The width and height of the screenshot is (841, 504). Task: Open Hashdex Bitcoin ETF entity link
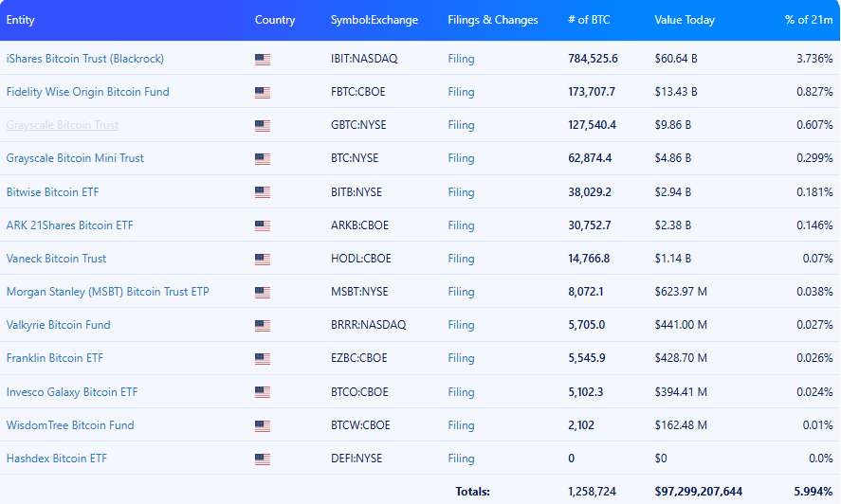pyautogui.click(x=57, y=459)
